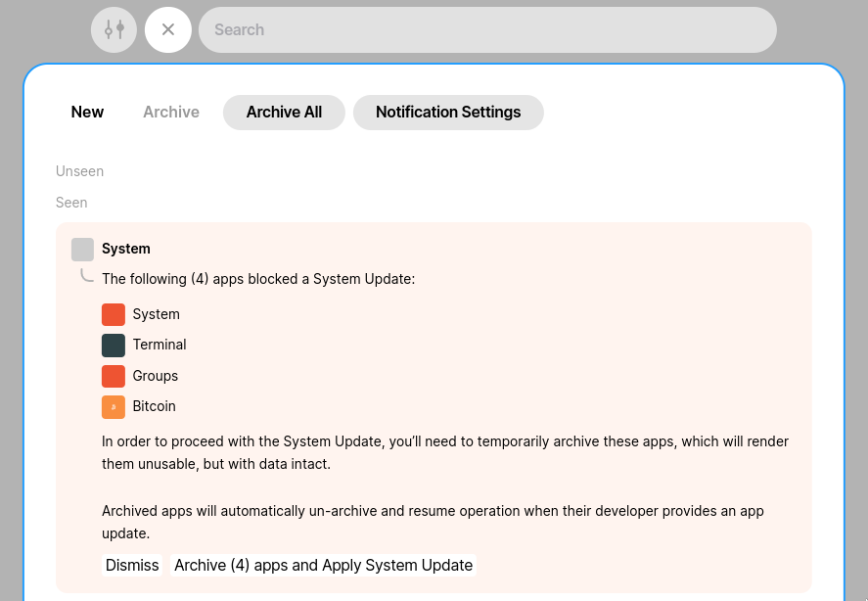The image size is (868, 601).
Task: Open Notification Settings
Action: 448,113
